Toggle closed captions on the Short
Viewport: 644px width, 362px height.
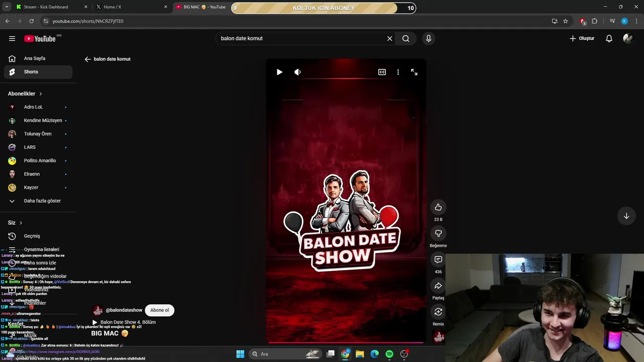(382, 72)
